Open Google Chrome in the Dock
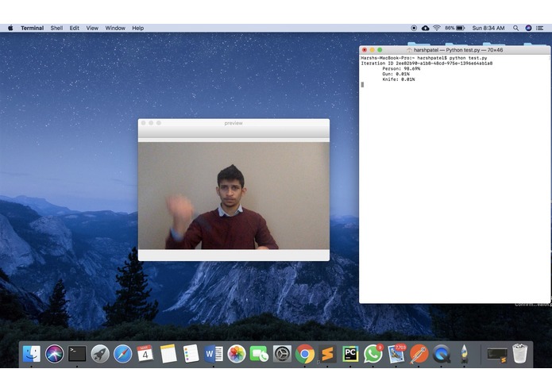 pos(305,354)
